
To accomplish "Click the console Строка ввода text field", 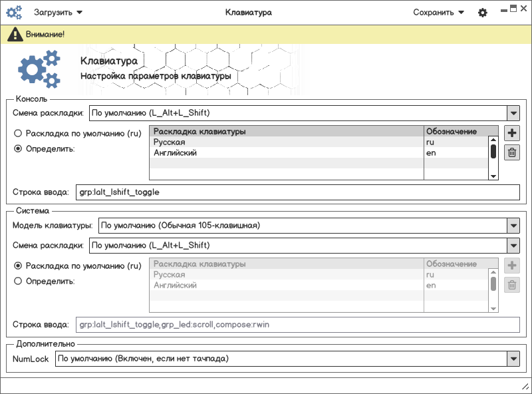I will (297, 192).
